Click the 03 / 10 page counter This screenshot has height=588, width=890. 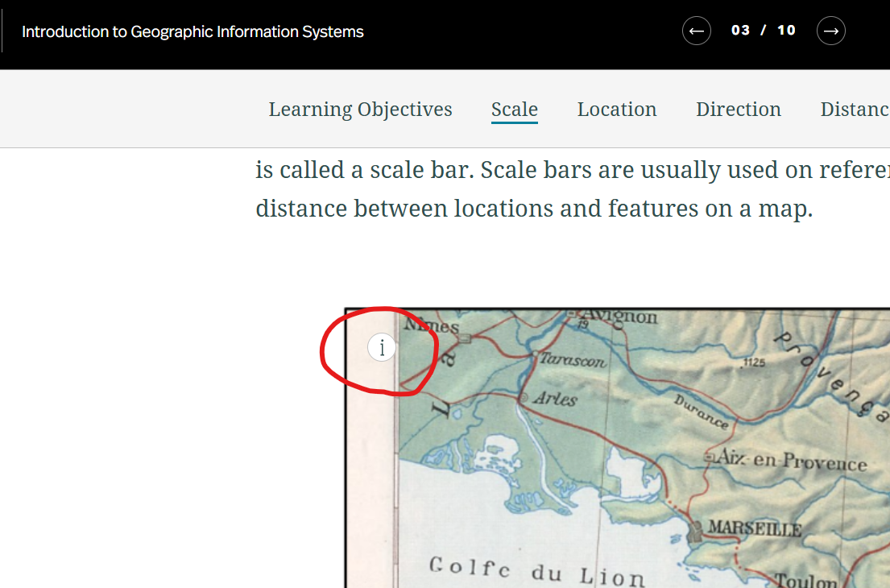(x=764, y=30)
